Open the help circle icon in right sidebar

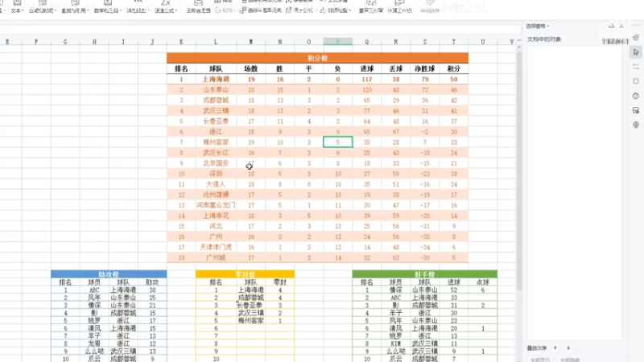[x=636, y=96]
